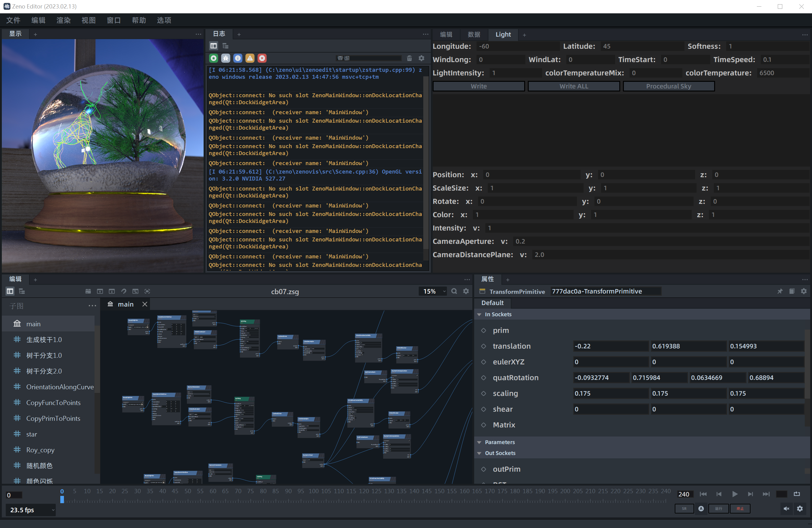The width and height of the screenshot is (812, 528).
Task: Click the pin icon in properties panel
Action: point(780,291)
